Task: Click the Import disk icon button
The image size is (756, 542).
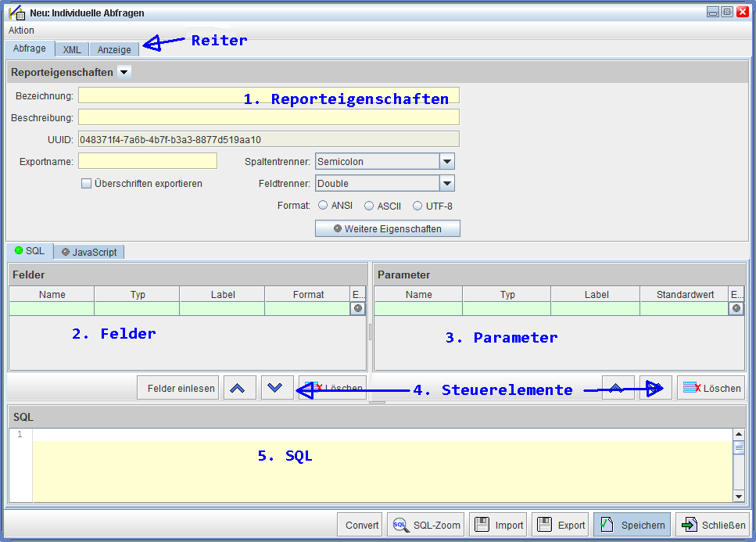Action: 499,525
